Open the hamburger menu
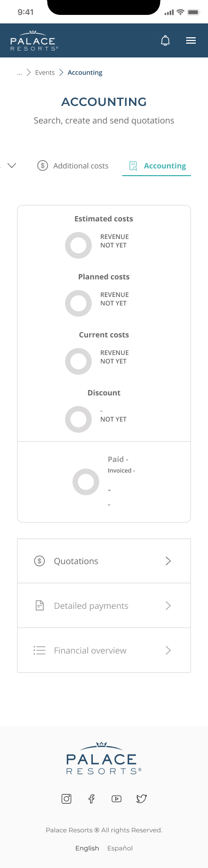The height and width of the screenshot is (868, 208). tap(191, 40)
